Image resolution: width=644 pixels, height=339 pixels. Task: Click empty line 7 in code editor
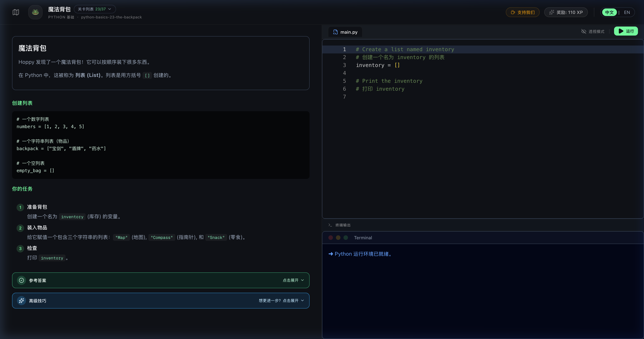pos(425,97)
